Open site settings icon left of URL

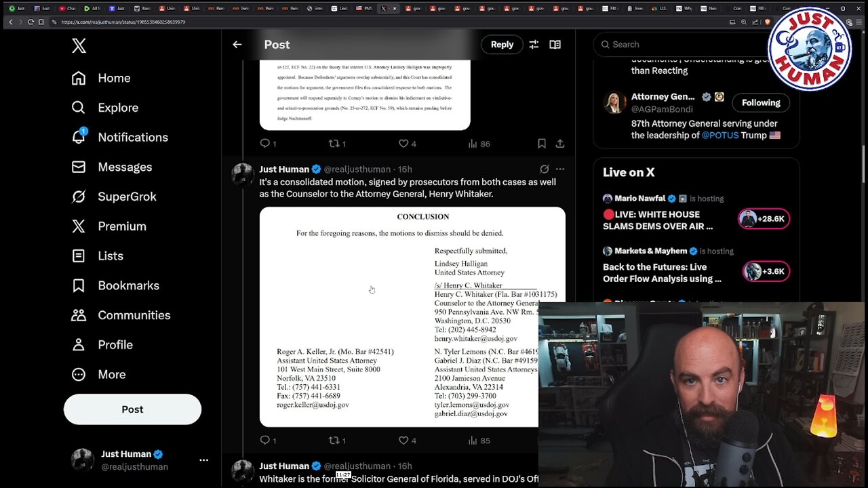point(54,22)
